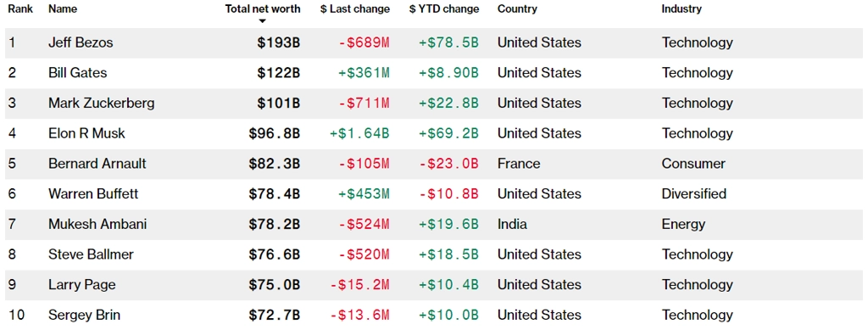Open Steve Ballmer profile link

pos(91,254)
